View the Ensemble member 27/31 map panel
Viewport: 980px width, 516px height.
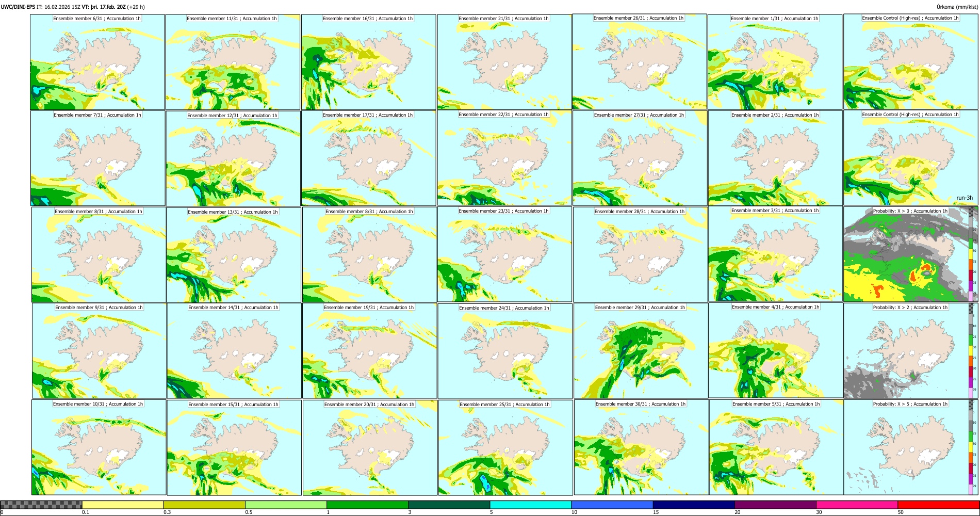640,158
